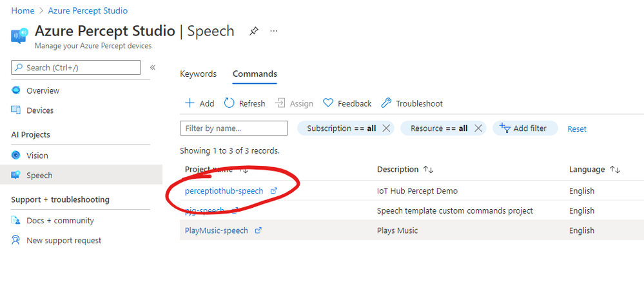Viewport: 644px width, 284px height.
Task: Click the Speech sidebar icon
Action: [15, 175]
